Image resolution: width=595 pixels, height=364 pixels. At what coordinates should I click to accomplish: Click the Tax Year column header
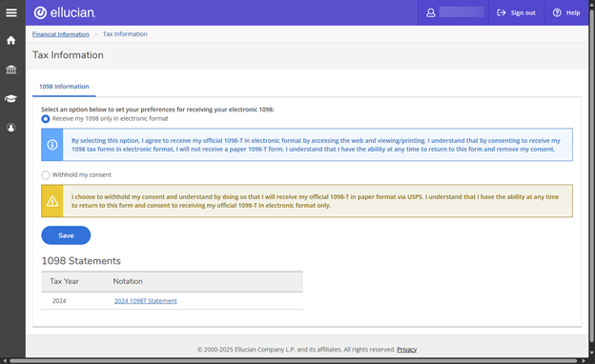[x=64, y=281]
